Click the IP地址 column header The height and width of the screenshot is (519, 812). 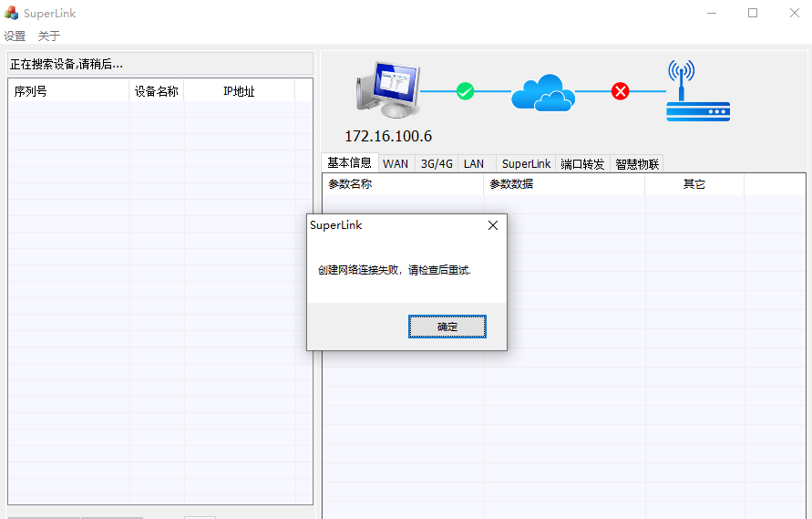[x=239, y=91]
